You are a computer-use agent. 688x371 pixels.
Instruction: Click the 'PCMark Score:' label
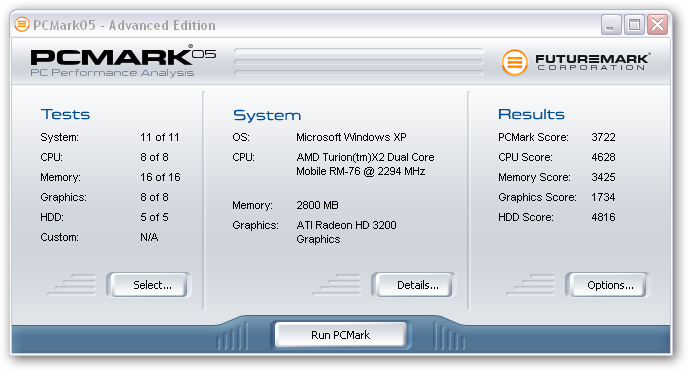pyautogui.click(x=533, y=137)
